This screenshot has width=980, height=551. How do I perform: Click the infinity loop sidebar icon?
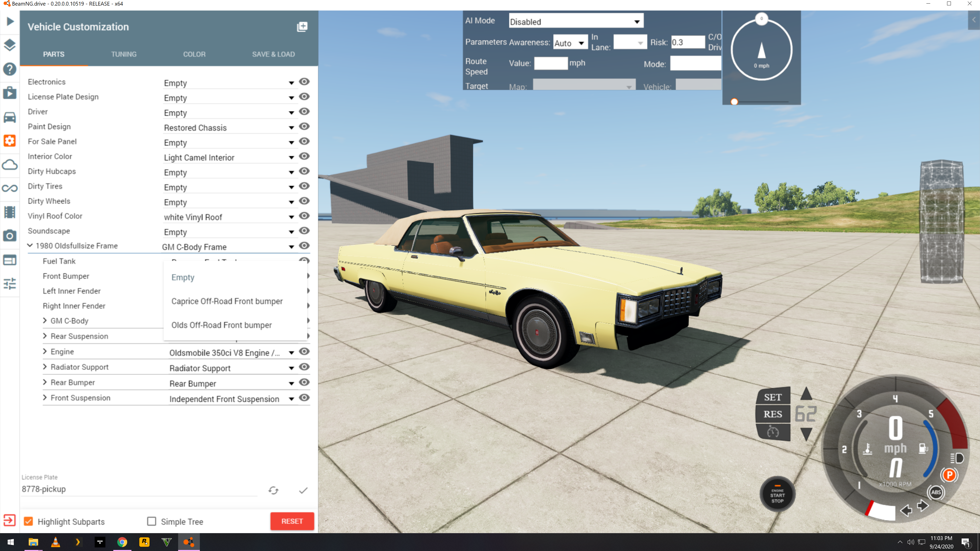[x=10, y=188]
